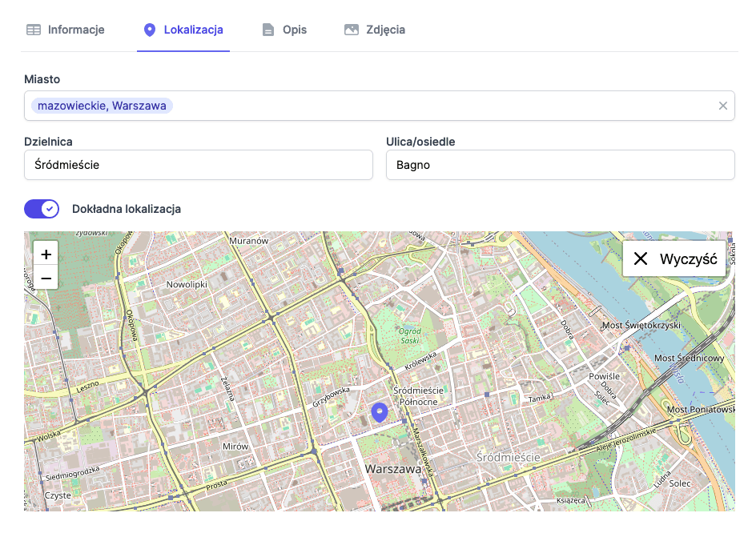Disable the Dokładna lokalizacja toggle
This screenshot has width=756, height=533.
tap(42, 208)
